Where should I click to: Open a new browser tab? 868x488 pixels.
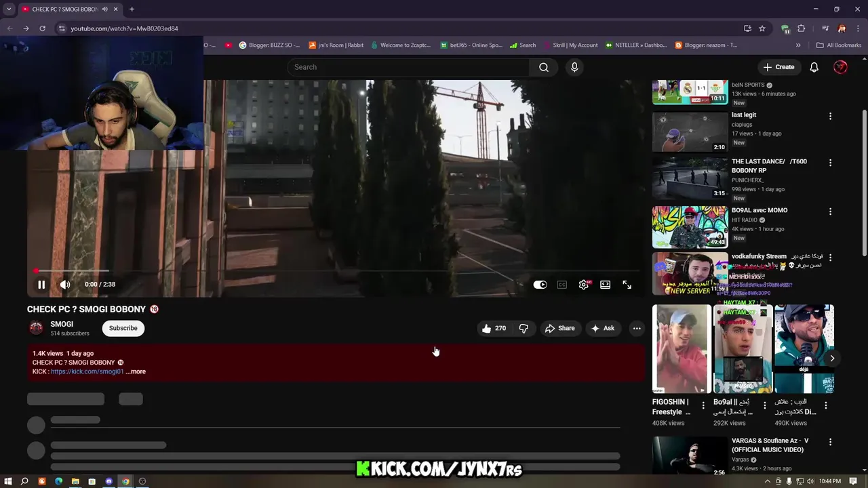132,9
